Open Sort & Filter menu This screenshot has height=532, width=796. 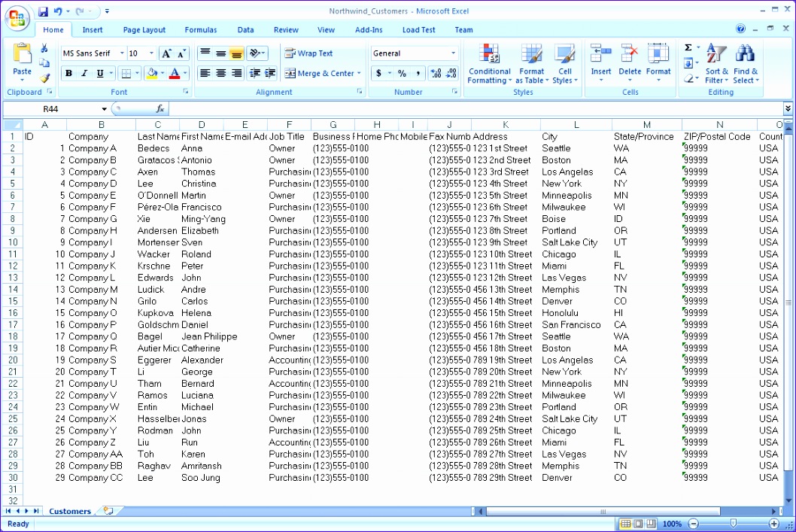point(717,64)
